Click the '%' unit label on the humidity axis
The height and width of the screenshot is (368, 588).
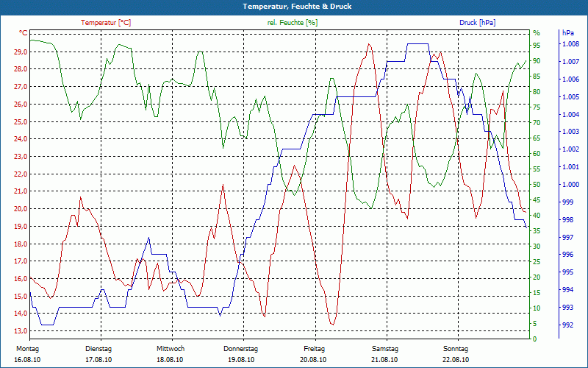(537, 33)
